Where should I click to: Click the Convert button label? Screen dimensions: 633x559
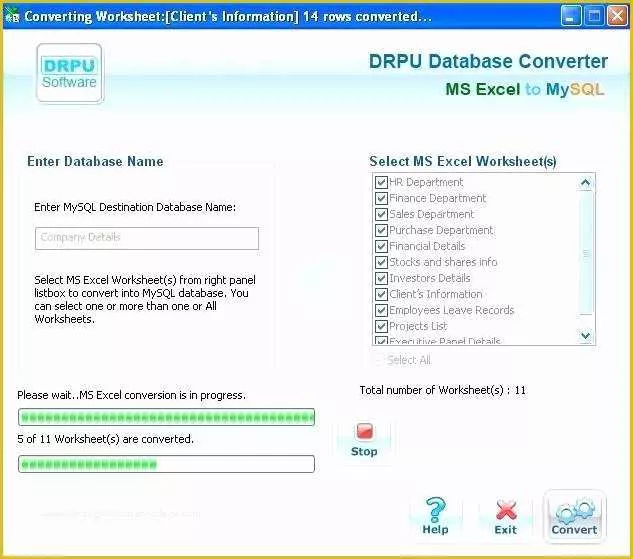(x=574, y=530)
